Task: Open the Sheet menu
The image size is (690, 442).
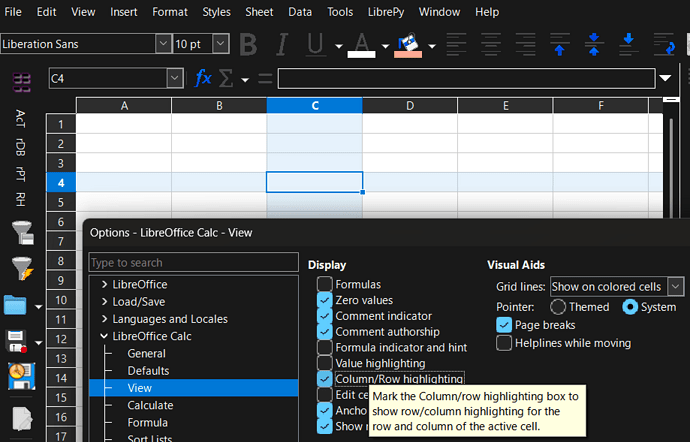Action: (259, 12)
